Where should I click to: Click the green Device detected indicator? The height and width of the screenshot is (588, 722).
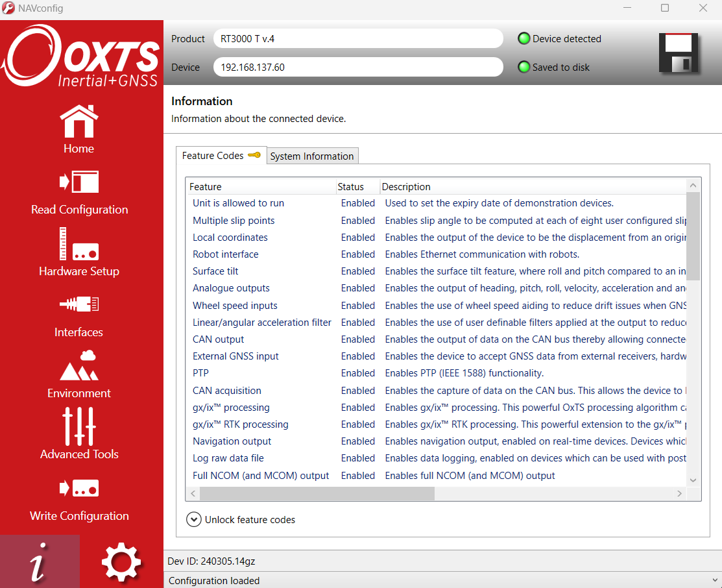pyautogui.click(x=523, y=39)
